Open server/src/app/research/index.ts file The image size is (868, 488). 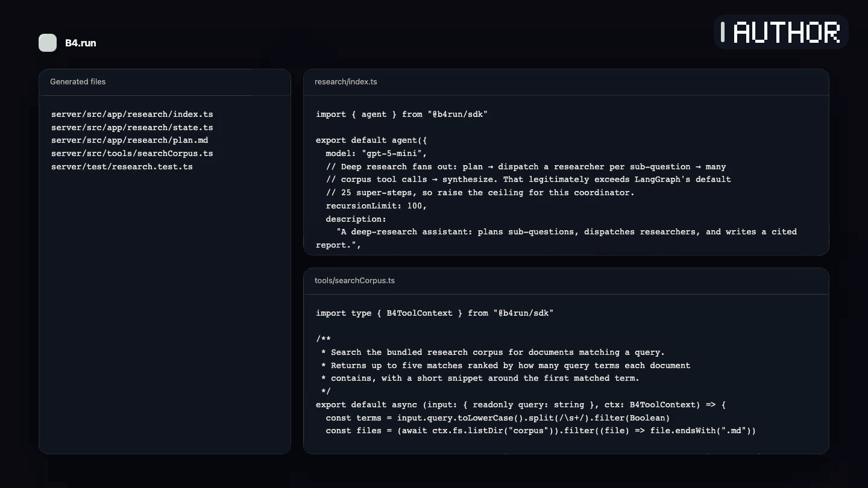tap(132, 114)
